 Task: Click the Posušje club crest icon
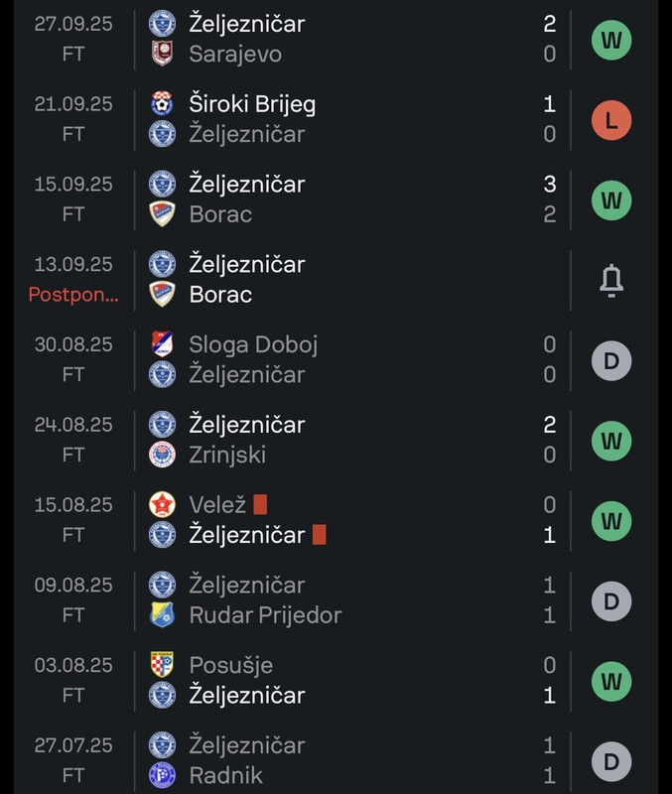click(x=162, y=664)
